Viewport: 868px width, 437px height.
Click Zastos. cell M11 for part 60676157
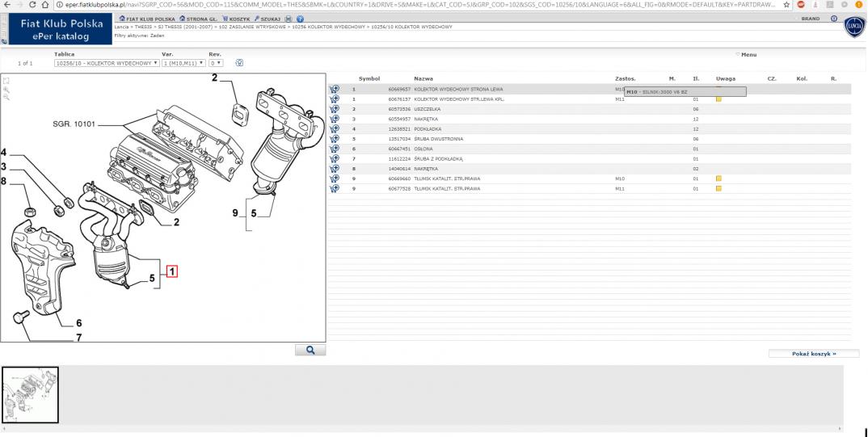tap(619, 99)
